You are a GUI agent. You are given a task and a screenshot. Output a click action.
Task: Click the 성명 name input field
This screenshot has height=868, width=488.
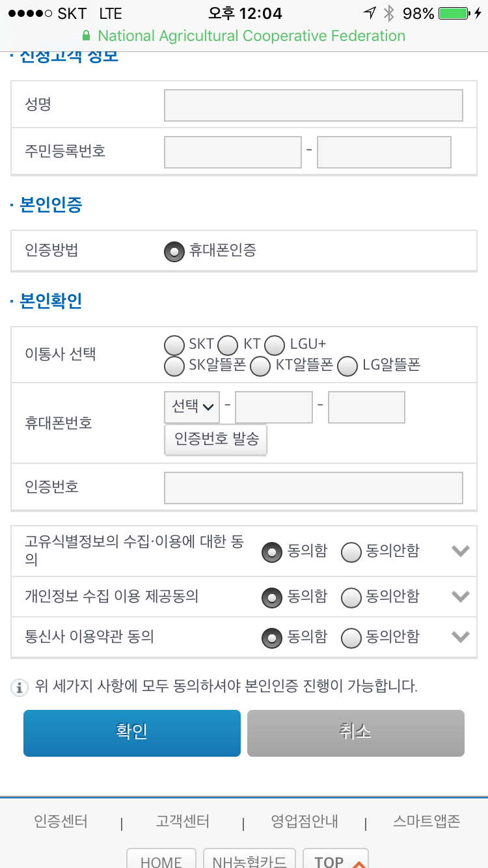coord(312,105)
